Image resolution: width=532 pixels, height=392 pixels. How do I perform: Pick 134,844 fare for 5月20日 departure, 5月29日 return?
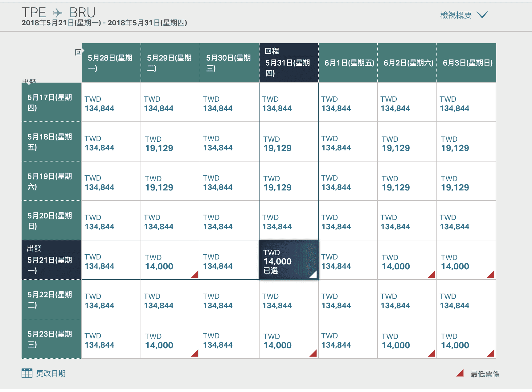[x=170, y=221]
